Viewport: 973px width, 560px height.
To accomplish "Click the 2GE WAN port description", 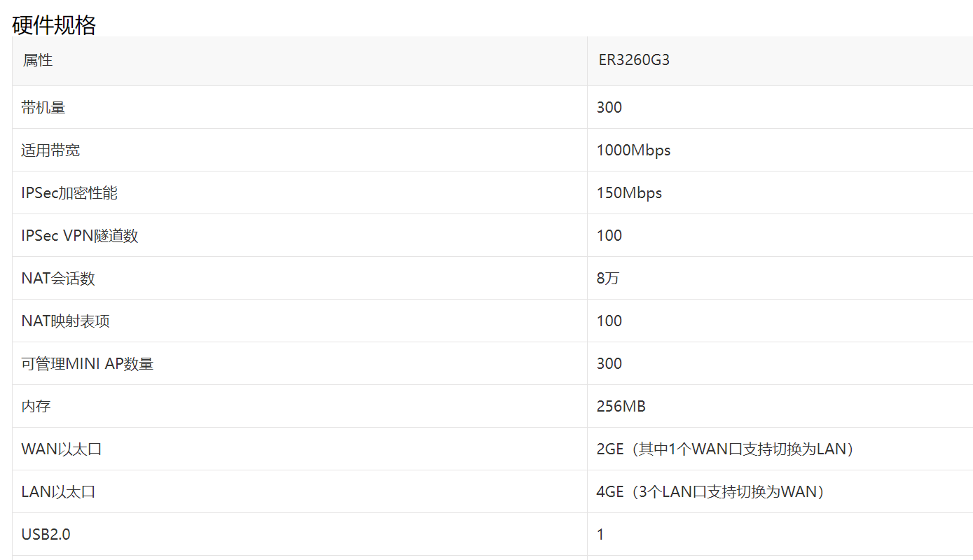I will point(725,449).
